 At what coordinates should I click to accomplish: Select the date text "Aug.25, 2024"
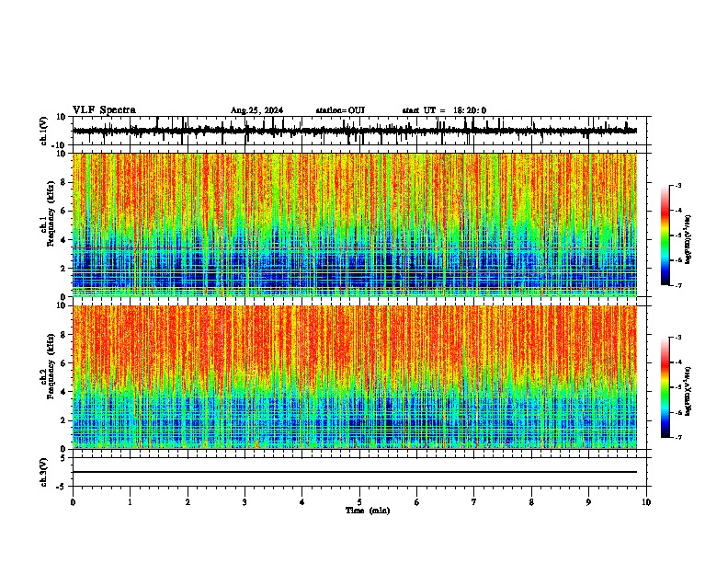tap(256, 110)
